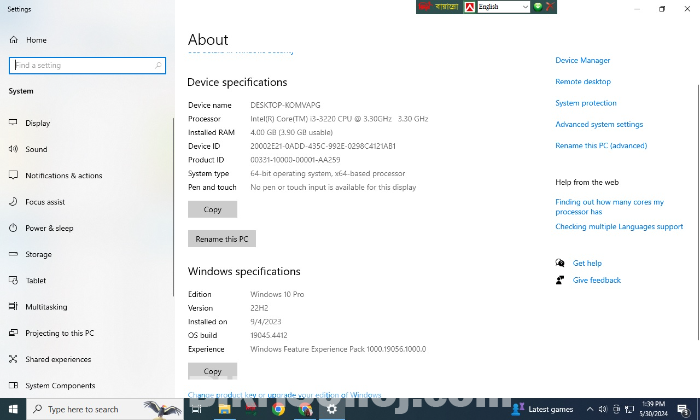This screenshot has width=700, height=420.
Task: Click the Installed RAM value 4.00 GB
Action: coord(291,133)
